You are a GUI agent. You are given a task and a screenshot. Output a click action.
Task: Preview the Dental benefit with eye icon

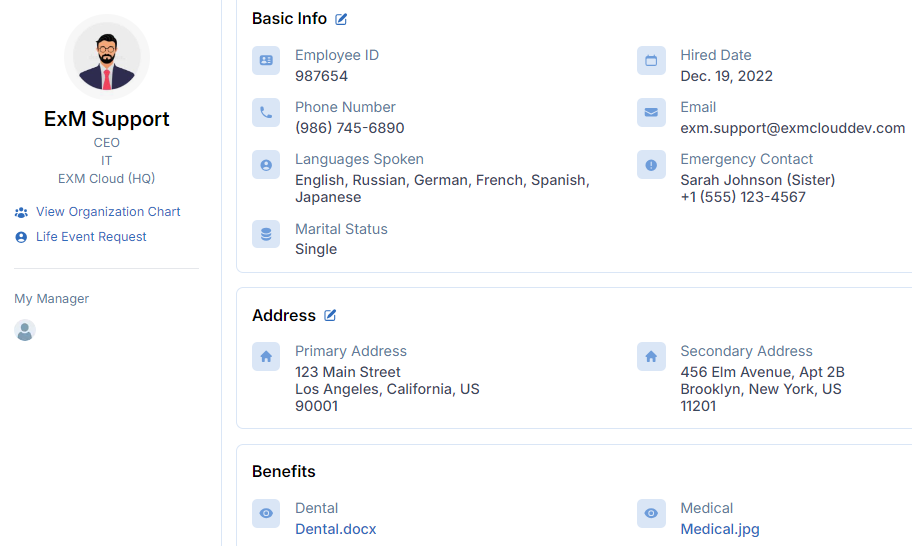(x=266, y=514)
